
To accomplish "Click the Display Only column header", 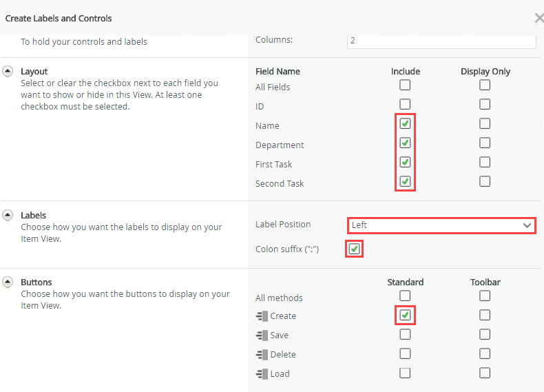I will click(x=485, y=72).
